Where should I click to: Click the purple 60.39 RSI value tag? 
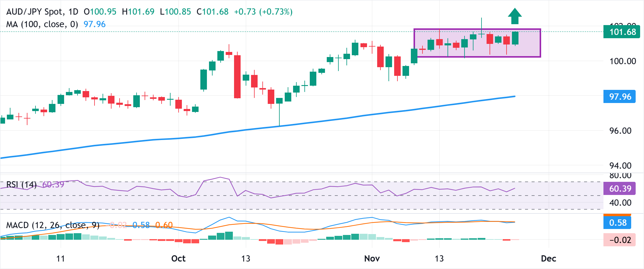pyautogui.click(x=620, y=189)
